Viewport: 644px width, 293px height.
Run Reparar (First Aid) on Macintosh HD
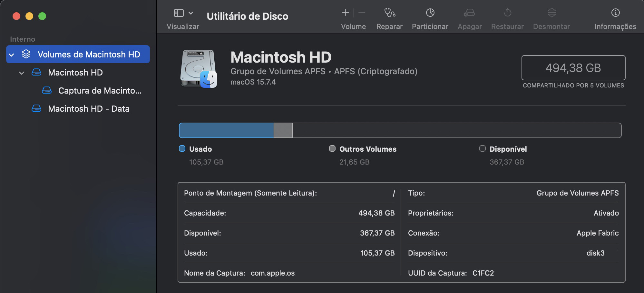(389, 16)
